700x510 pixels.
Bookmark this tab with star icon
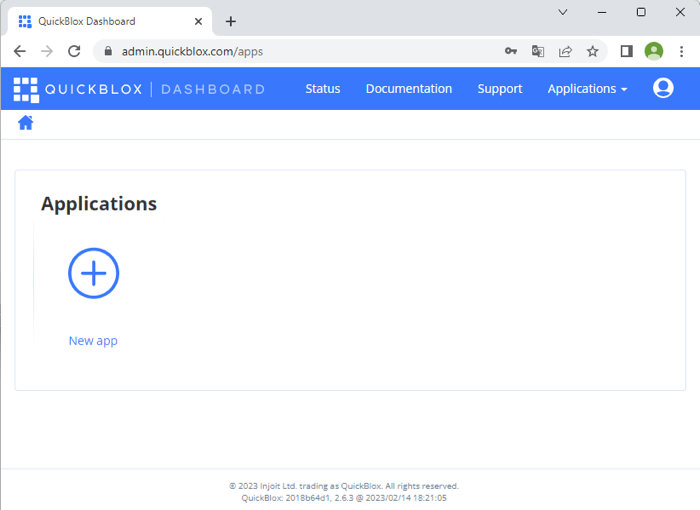[x=592, y=51]
